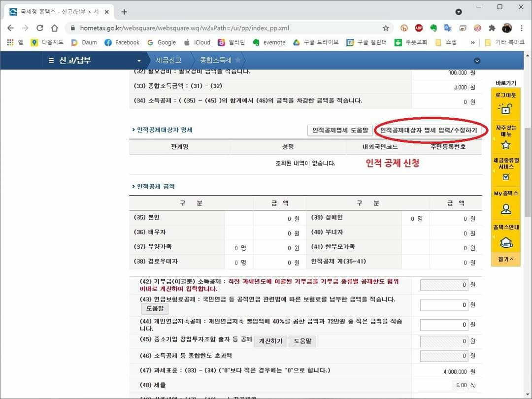The image size is (532, 399).
Task: Click 인적공제명세 도움말 button
Action: tap(339, 130)
